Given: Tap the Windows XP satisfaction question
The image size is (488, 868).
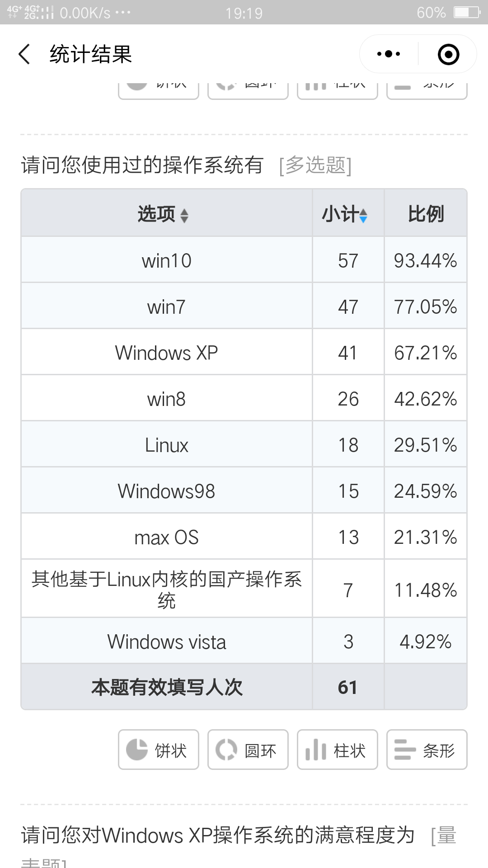Looking at the screenshot, I should pos(218,835).
